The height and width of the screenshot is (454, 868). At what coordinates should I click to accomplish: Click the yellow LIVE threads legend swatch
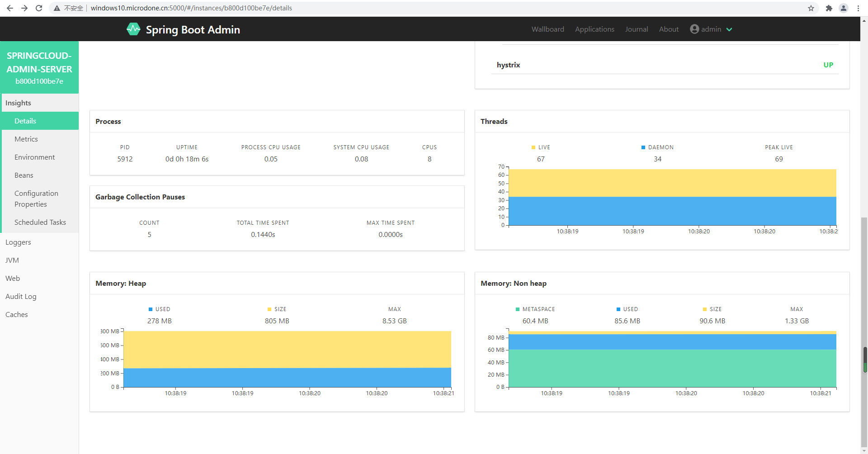(x=533, y=147)
